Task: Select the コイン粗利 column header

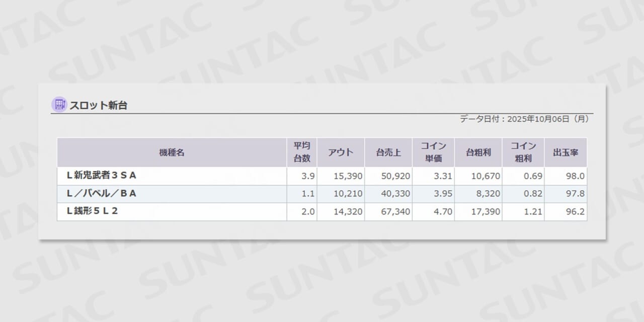Action: coord(523,152)
